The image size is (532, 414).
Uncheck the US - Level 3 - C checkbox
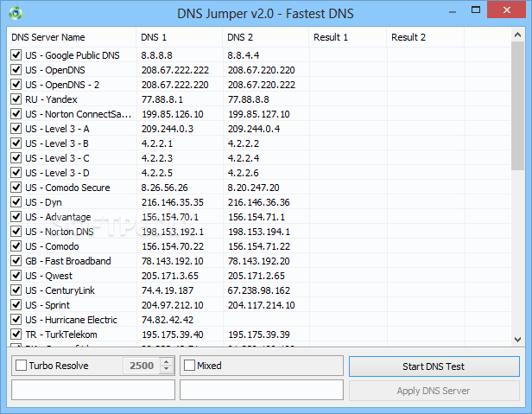[x=16, y=158]
